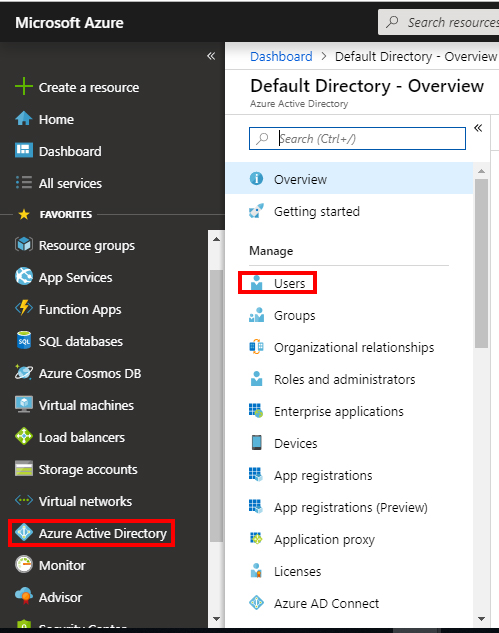The height and width of the screenshot is (633, 499).
Task: Open Enterprise applications entry
Action: [339, 411]
